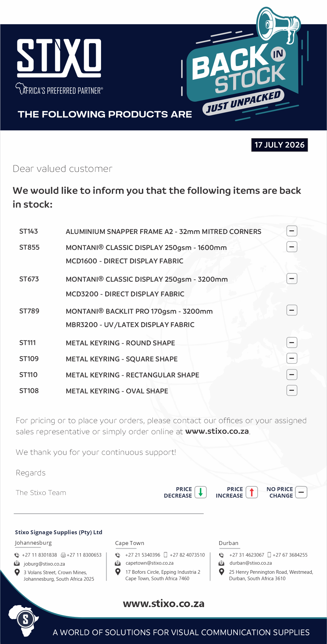The height and width of the screenshot is (644, 327).
Task: Click the Durban phone icon
Action: (221, 555)
